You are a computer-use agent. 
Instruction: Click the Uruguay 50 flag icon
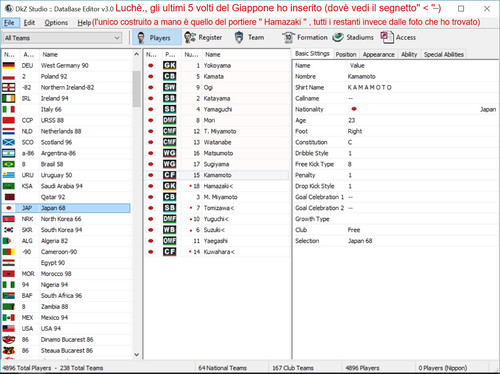(x=9, y=175)
